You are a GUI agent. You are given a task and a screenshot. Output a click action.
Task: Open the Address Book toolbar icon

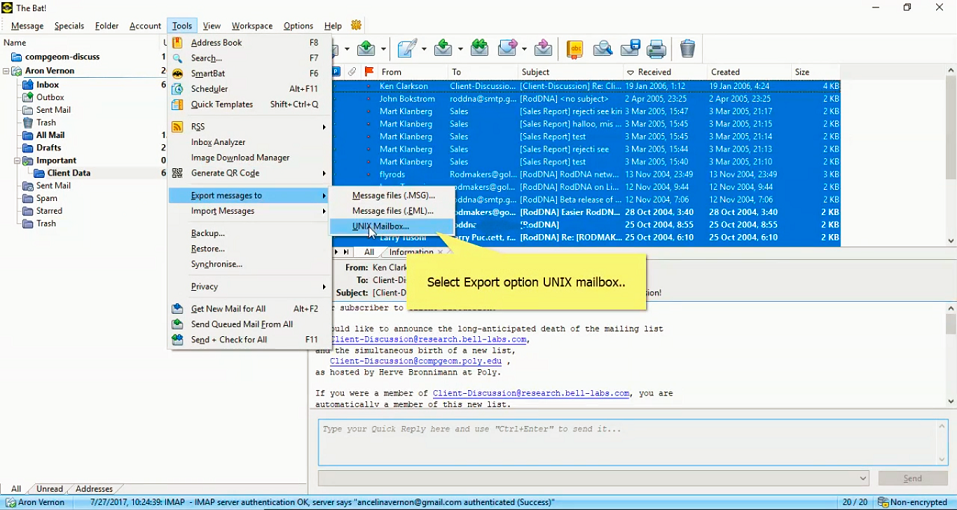575,48
